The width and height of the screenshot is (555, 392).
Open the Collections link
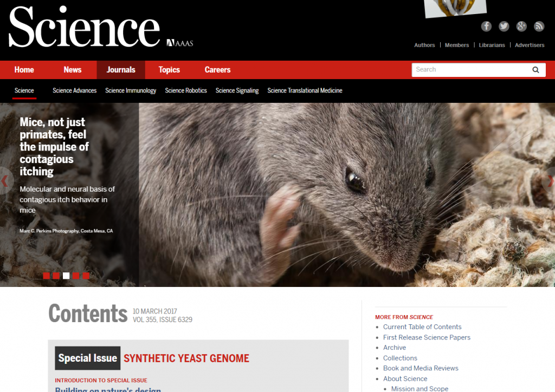point(400,358)
